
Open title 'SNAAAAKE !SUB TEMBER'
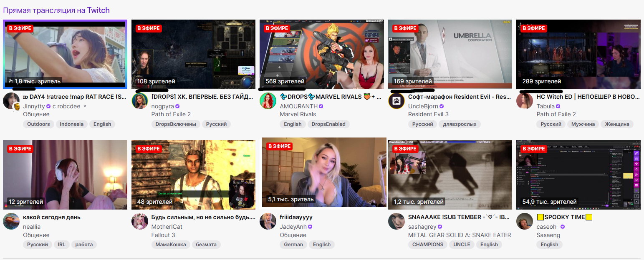tap(459, 217)
